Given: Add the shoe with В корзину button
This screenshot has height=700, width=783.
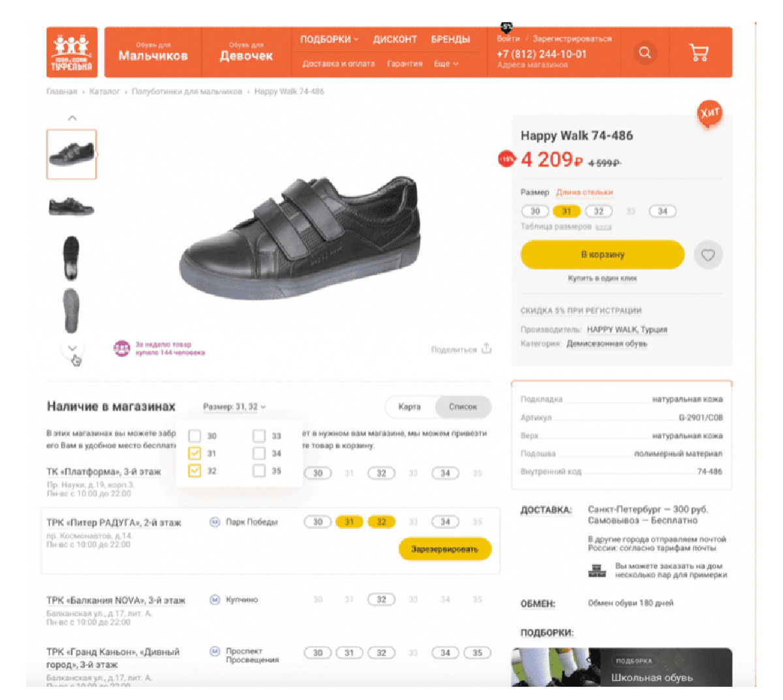Looking at the screenshot, I should pyautogui.click(x=602, y=254).
